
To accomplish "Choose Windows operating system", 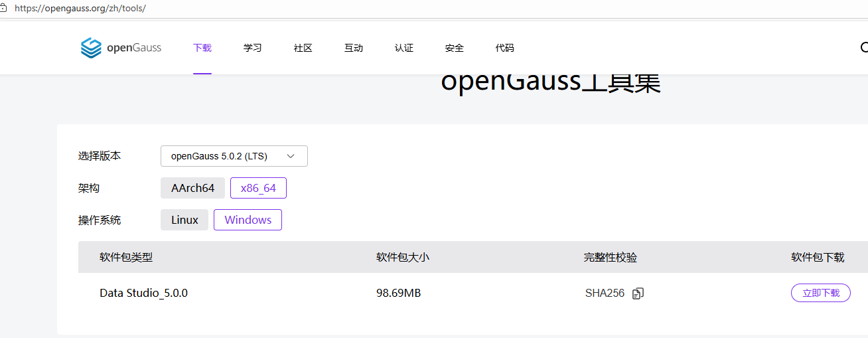I will tap(248, 220).
